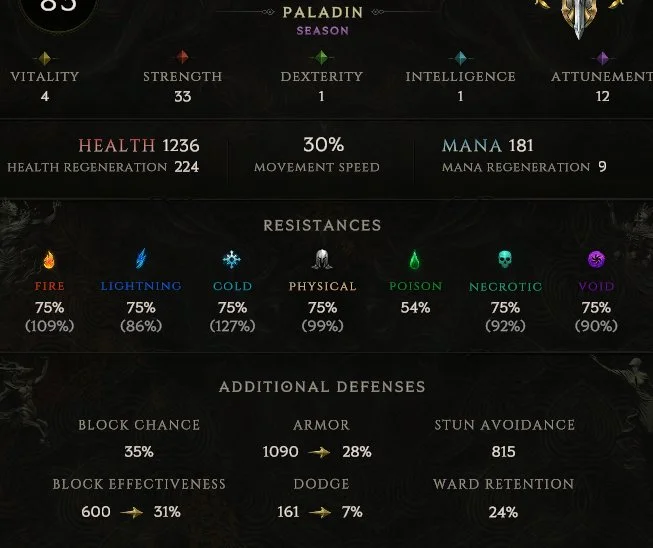Select the Poison resistance droplet icon

[x=415, y=261]
